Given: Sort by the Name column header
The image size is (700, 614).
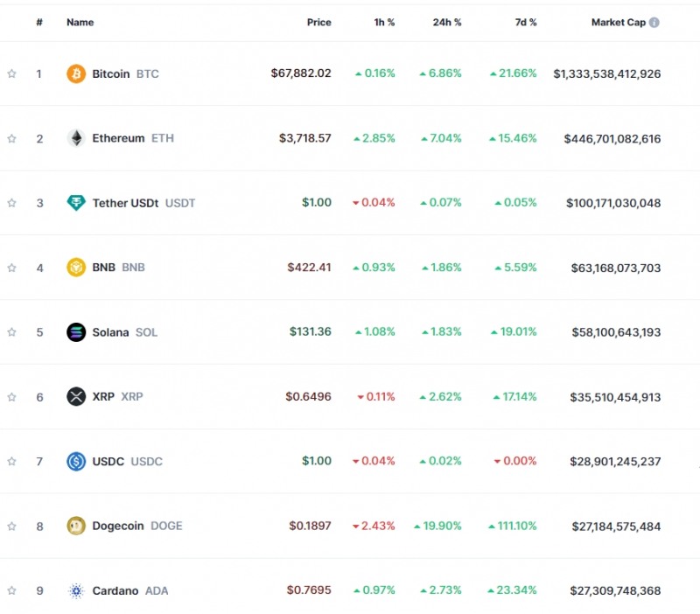Looking at the screenshot, I should pyautogui.click(x=80, y=23).
